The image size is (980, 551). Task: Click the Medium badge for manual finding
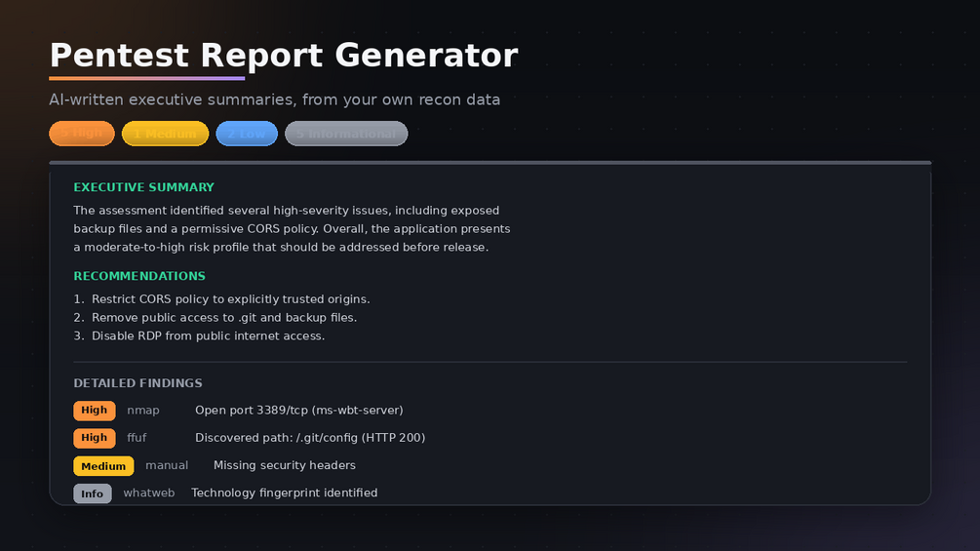103,466
